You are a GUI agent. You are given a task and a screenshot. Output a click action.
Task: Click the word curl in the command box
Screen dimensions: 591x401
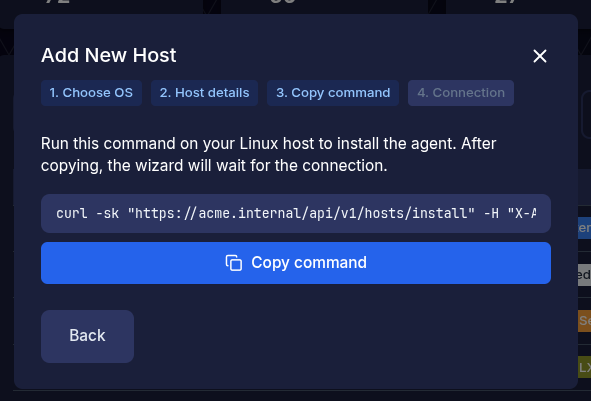(72, 213)
